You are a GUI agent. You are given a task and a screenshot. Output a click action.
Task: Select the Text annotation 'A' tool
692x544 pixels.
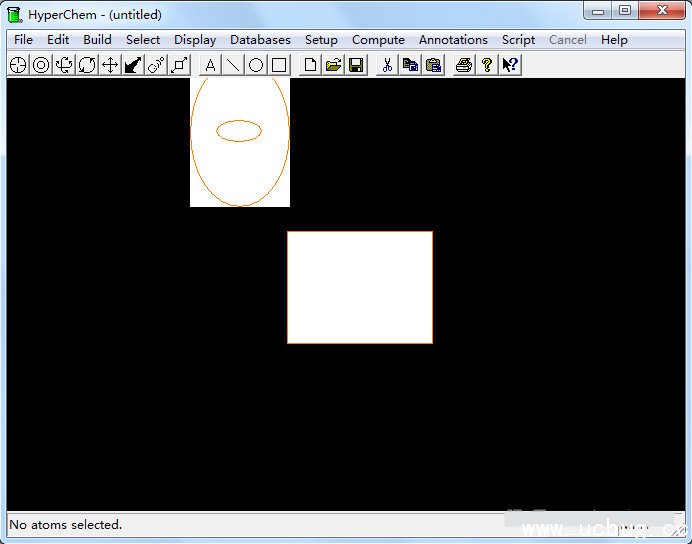tap(210, 65)
